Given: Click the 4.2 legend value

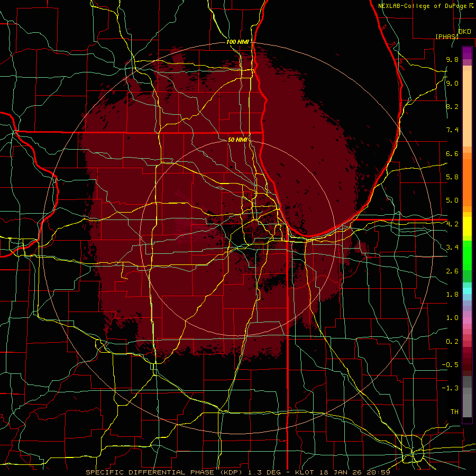Looking at the screenshot, I should [x=452, y=224].
